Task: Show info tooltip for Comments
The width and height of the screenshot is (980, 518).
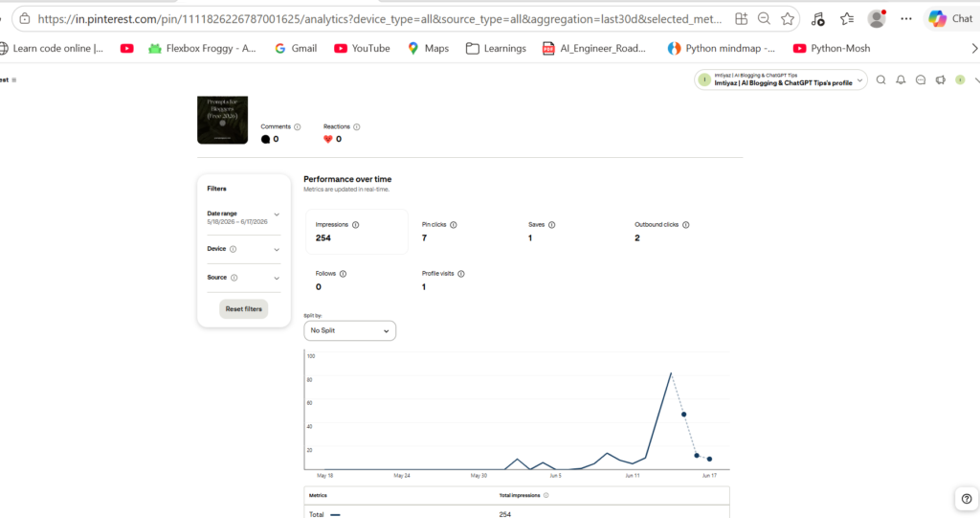Action: coord(298,127)
